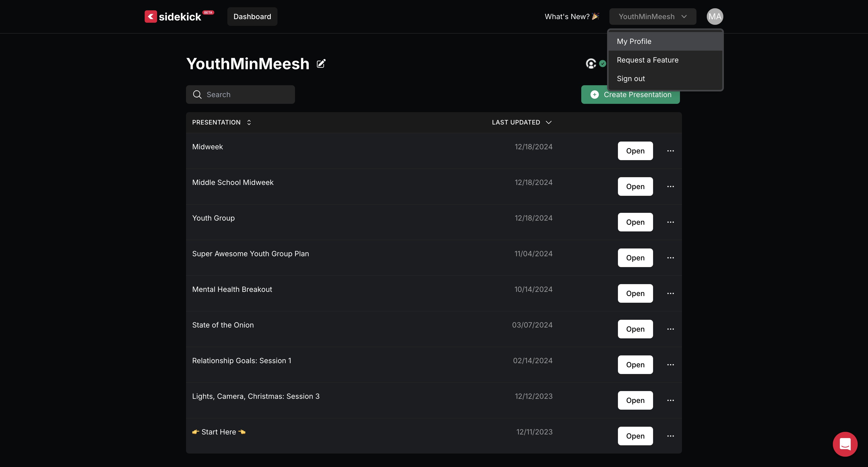This screenshot has height=467, width=868.
Task: Toggle Presentation column sort arrows
Action: click(249, 122)
